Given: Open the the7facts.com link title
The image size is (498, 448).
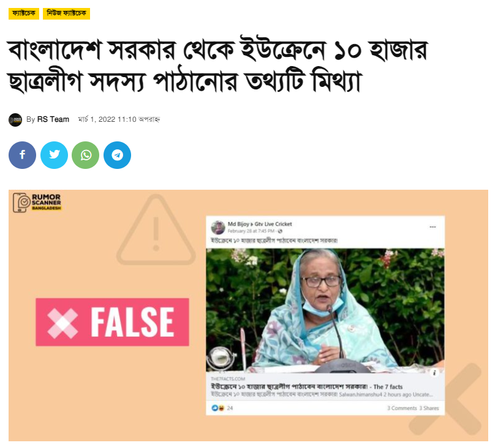Looking at the screenshot, I should [306, 387].
